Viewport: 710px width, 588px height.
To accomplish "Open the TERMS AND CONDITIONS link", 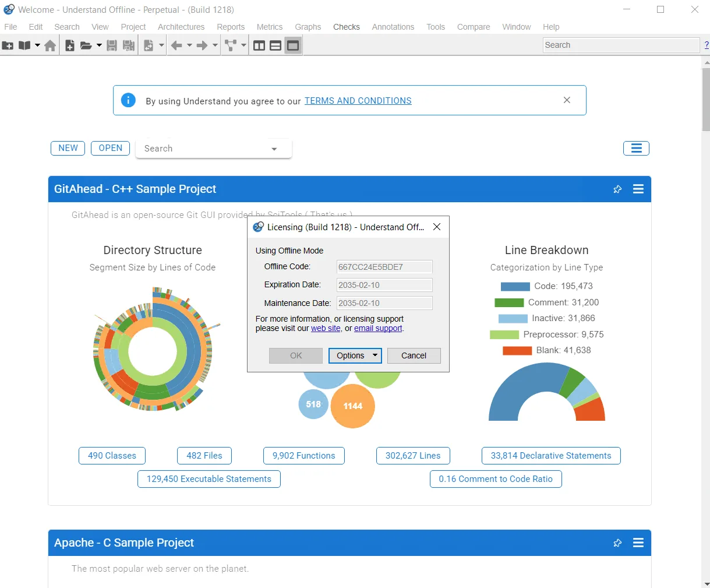I will [358, 101].
